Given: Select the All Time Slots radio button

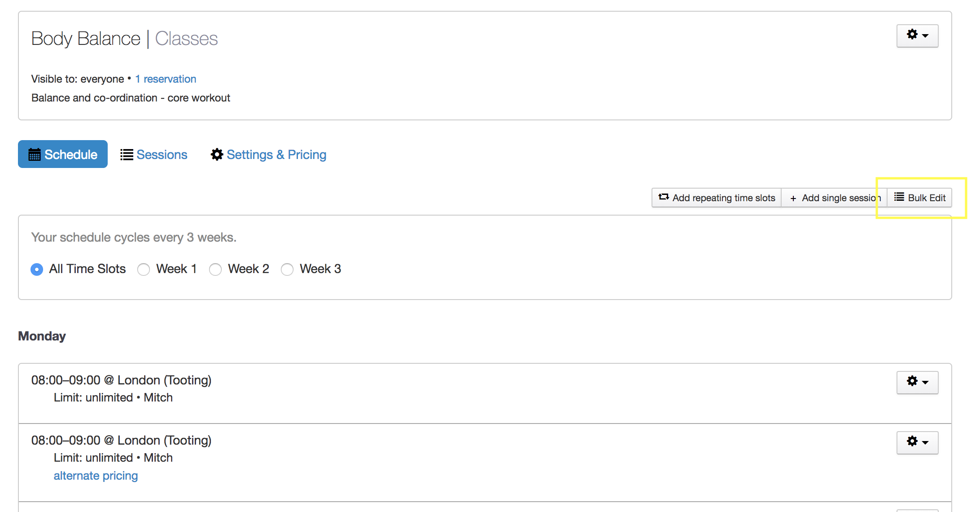Looking at the screenshot, I should click(x=37, y=269).
